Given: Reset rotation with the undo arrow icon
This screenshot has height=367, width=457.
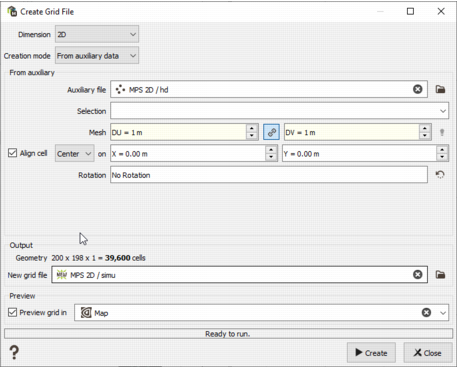Looking at the screenshot, I should pyautogui.click(x=440, y=175).
